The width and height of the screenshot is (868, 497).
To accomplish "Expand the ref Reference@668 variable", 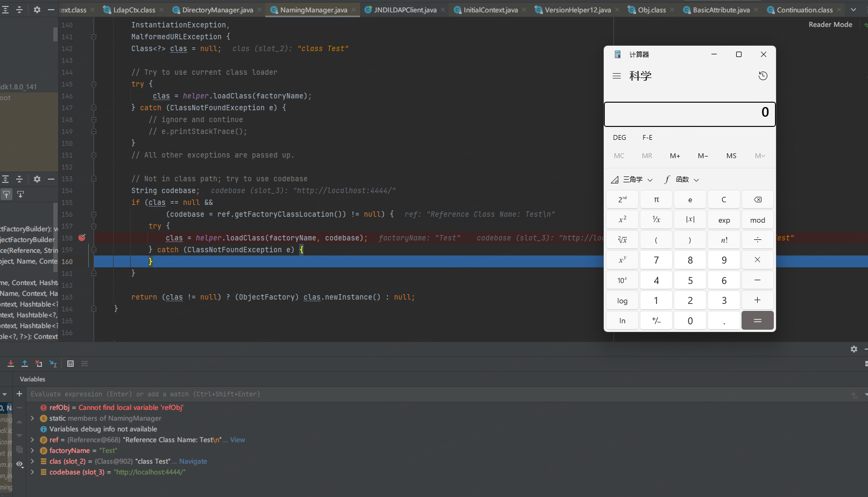I will [32, 439].
